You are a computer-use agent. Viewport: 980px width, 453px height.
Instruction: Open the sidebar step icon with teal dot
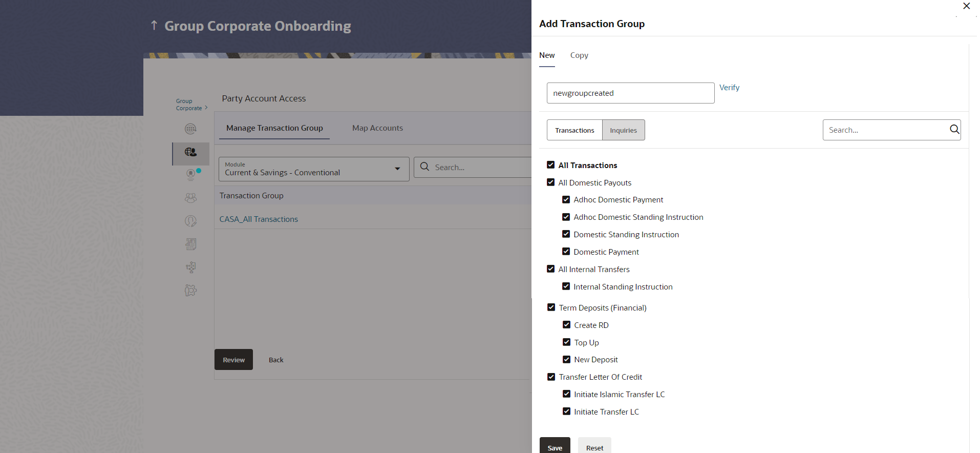pyautogui.click(x=191, y=175)
